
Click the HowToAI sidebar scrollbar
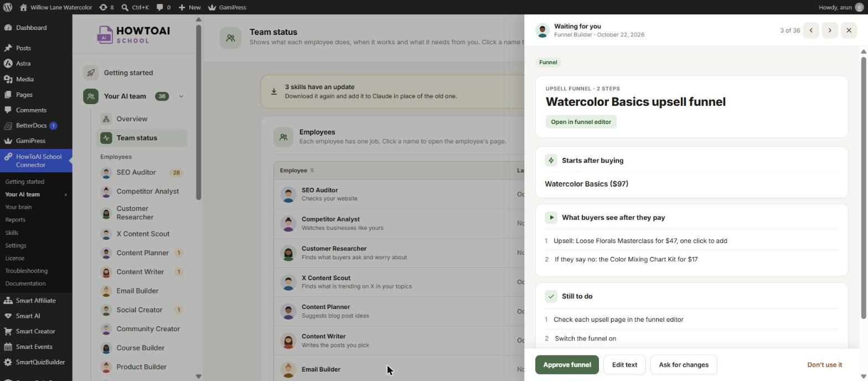198,112
